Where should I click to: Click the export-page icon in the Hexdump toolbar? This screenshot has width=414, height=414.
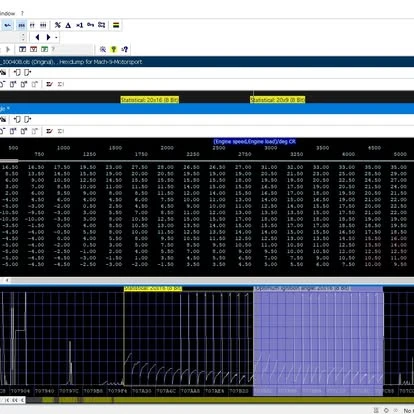[28, 72]
